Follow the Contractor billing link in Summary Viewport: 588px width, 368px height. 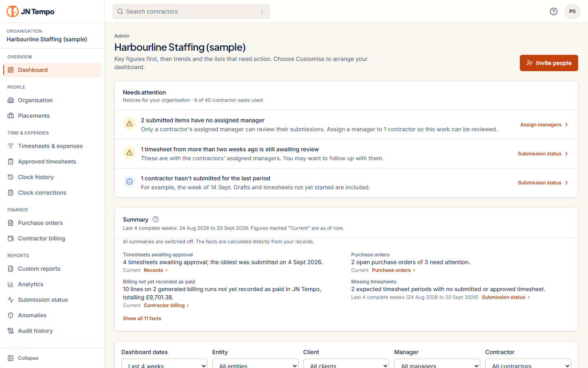tap(166, 305)
